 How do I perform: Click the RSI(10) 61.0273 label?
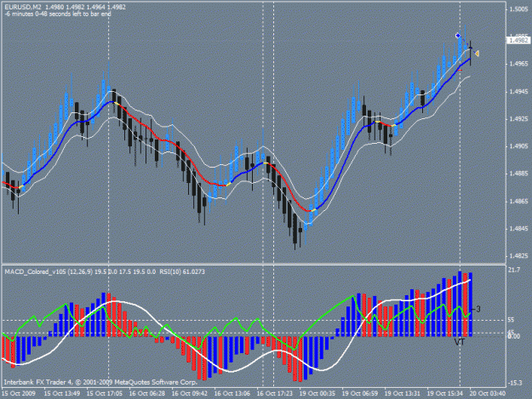pyautogui.click(x=181, y=271)
